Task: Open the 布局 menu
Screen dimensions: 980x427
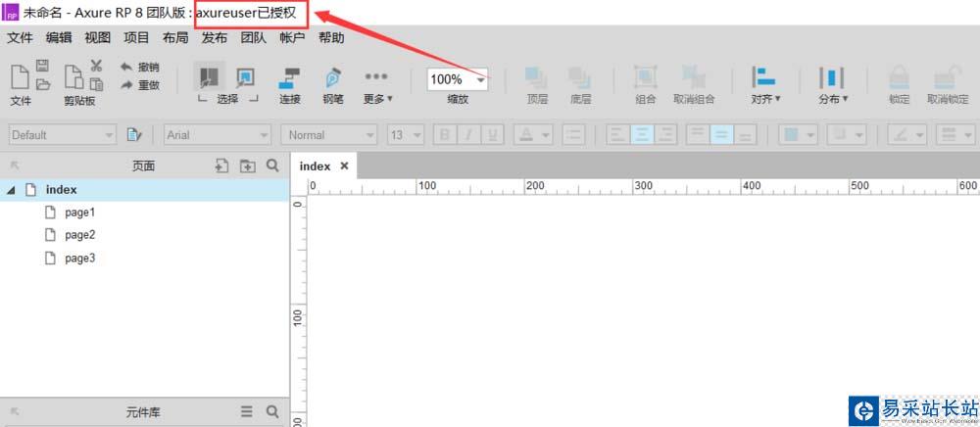Action: point(175,38)
